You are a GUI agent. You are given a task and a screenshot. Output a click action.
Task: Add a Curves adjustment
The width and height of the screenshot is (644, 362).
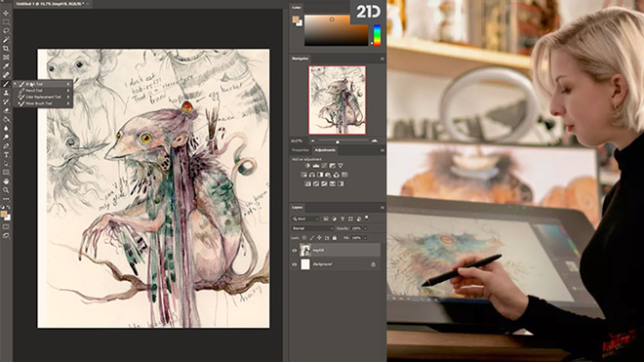coord(324,166)
